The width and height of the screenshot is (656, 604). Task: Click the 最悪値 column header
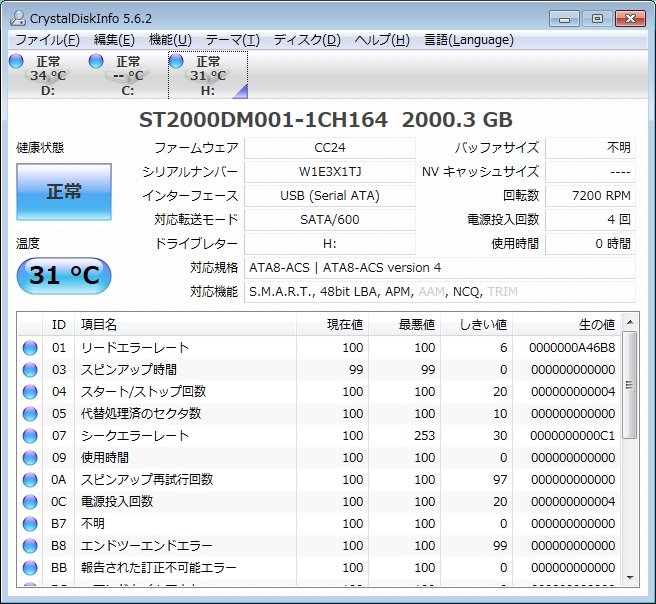[x=405, y=325]
